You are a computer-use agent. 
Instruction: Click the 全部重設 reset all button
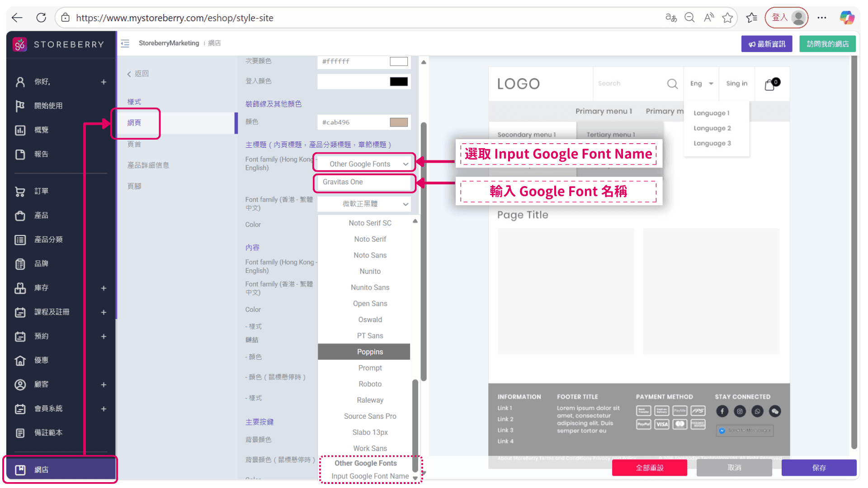(x=649, y=468)
